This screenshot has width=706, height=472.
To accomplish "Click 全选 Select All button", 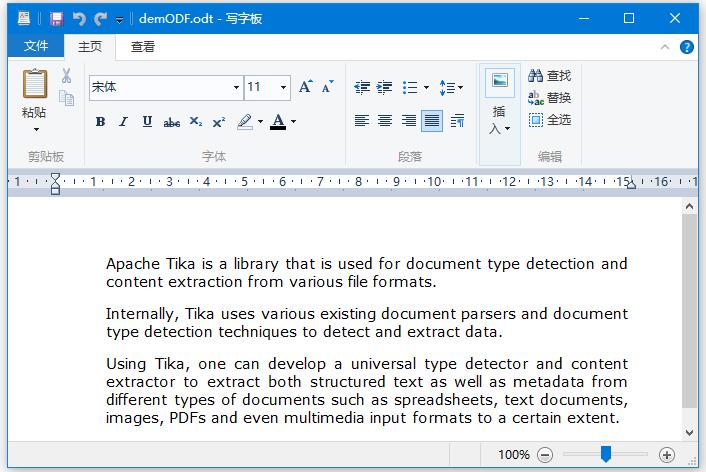I will click(550, 120).
